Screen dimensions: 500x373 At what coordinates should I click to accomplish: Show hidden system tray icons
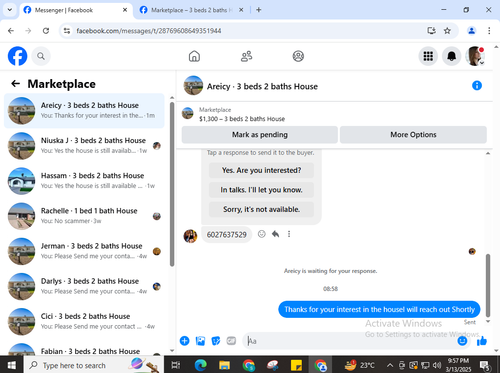coord(390,365)
